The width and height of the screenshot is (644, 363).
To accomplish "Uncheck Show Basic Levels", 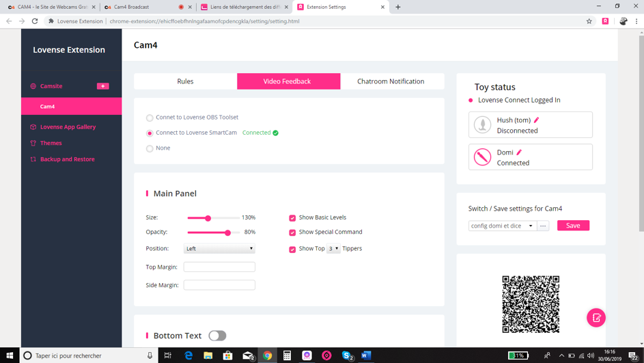I will 292,218.
